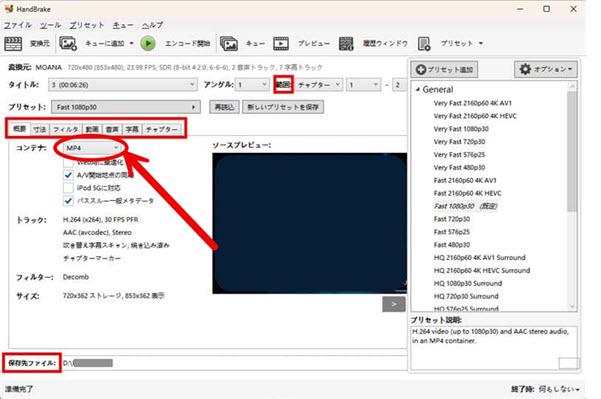This screenshot has height=399, width=601.
Task: Open the 終了時 何もしない dropdown
Action: click(559, 389)
